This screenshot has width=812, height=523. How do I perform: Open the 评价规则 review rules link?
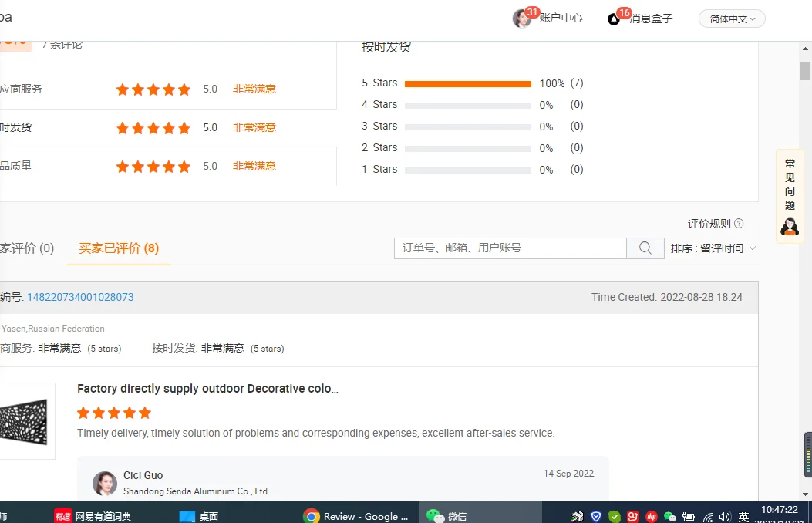click(x=709, y=224)
